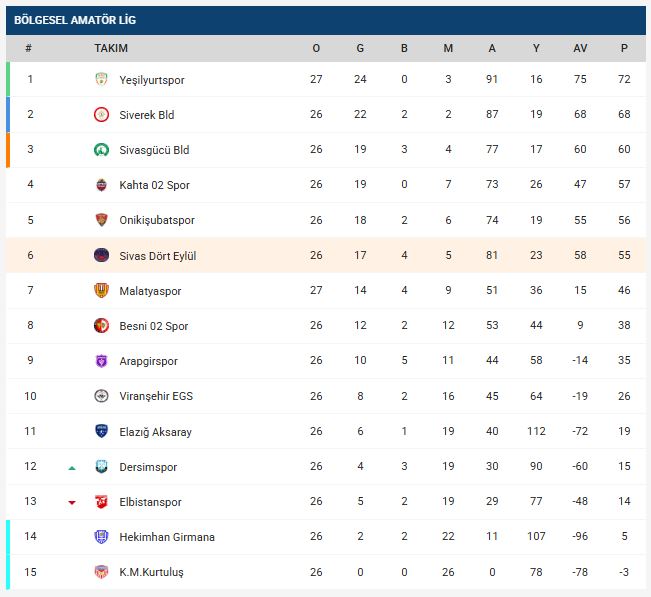The image size is (651, 597).
Task: Click the Arapgirspor purple badge
Action: (100, 361)
